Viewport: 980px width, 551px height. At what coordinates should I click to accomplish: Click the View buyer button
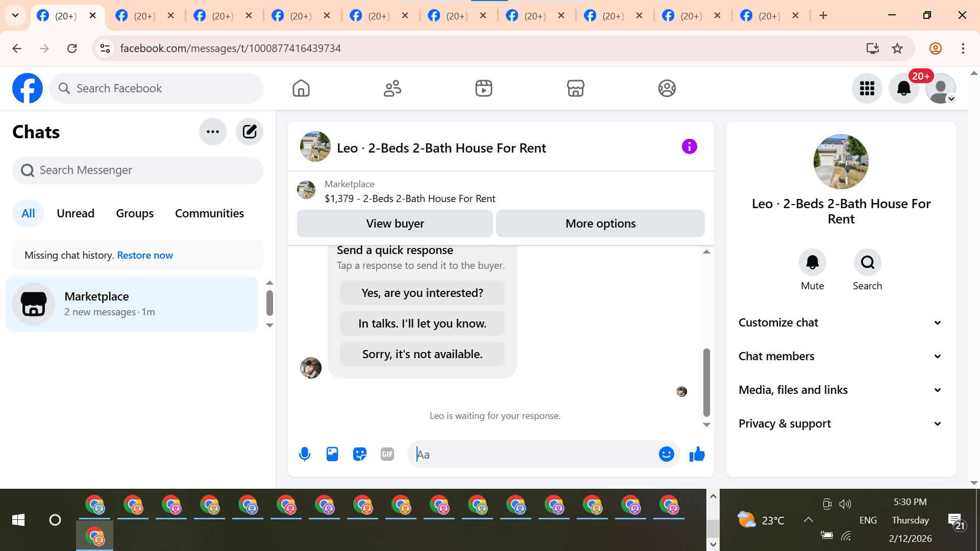[395, 223]
